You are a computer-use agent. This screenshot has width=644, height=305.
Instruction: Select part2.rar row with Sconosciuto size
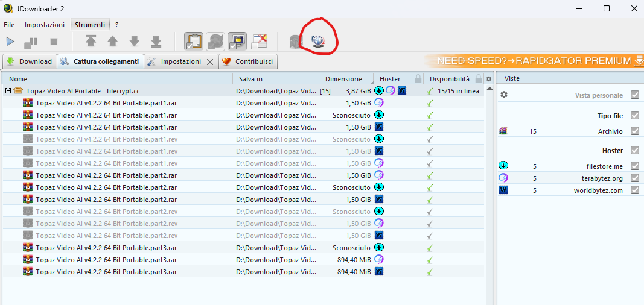click(243, 187)
